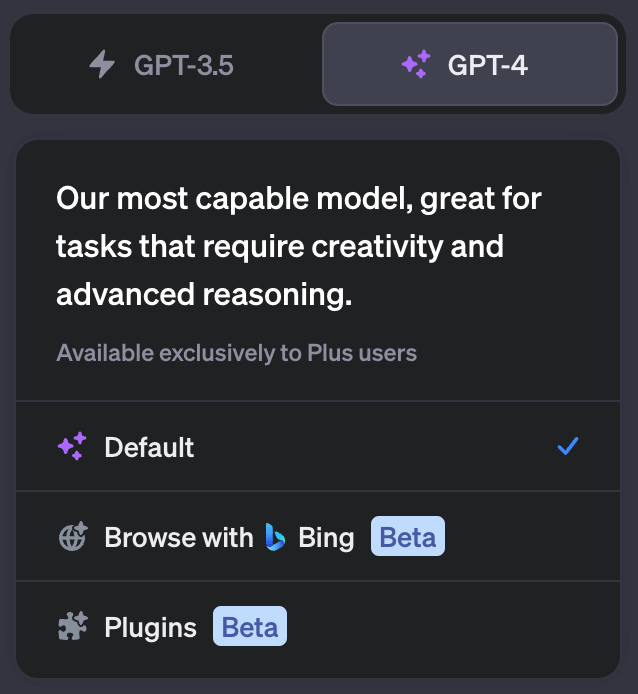The width and height of the screenshot is (638, 694).
Task: Click the blue Bing logo
Action: coord(276,537)
